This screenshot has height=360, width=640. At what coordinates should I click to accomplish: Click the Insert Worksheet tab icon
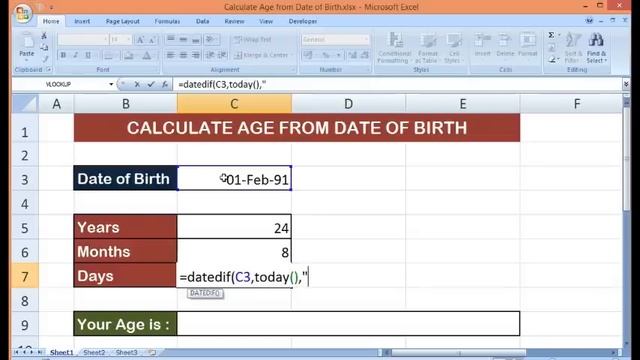[152, 352]
